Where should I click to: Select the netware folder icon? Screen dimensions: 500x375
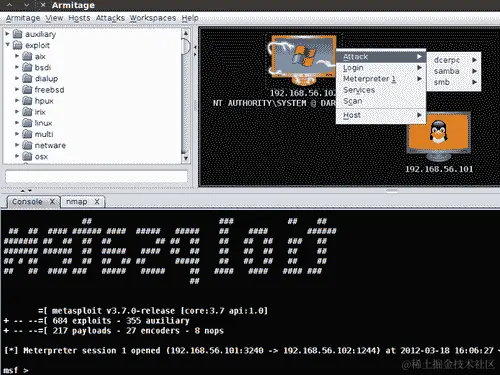point(27,145)
